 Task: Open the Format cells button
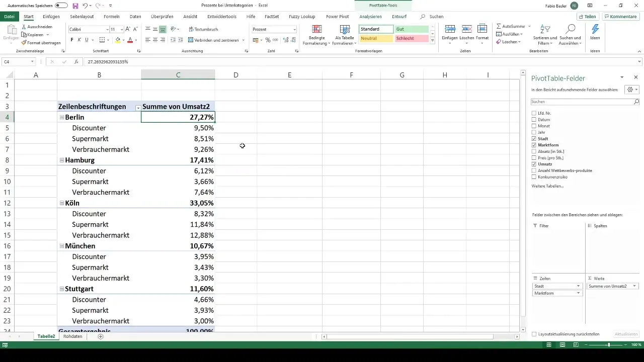(482, 34)
